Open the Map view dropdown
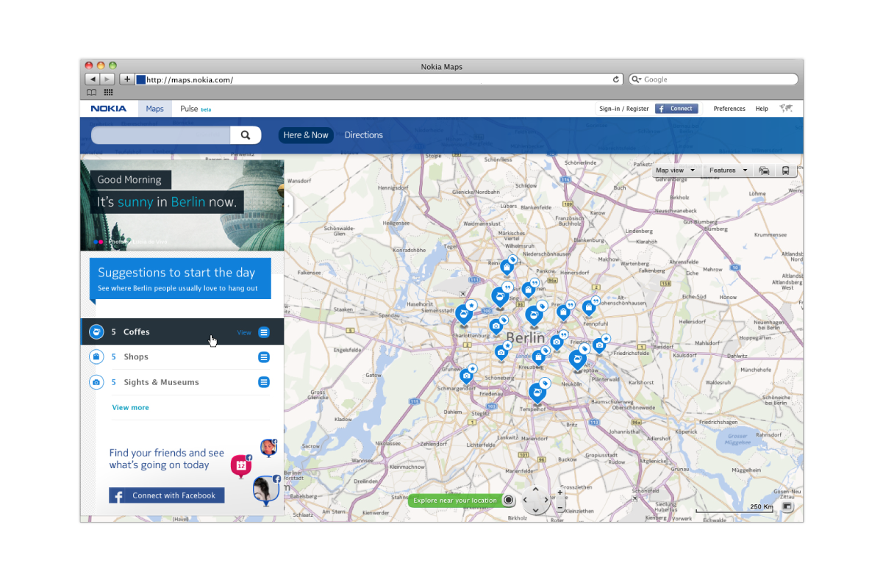Viewport: 883px width, 588px height. (x=676, y=171)
